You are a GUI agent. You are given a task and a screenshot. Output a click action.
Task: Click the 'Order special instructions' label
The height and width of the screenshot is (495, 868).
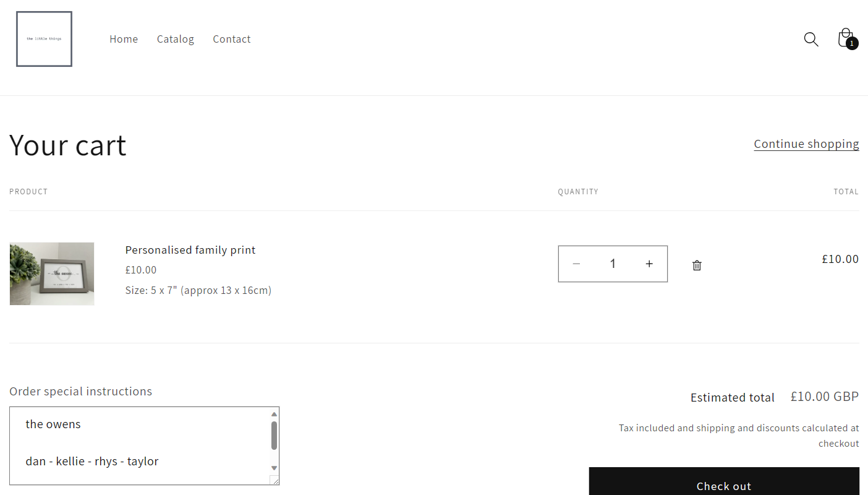pyautogui.click(x=81, y=392)
